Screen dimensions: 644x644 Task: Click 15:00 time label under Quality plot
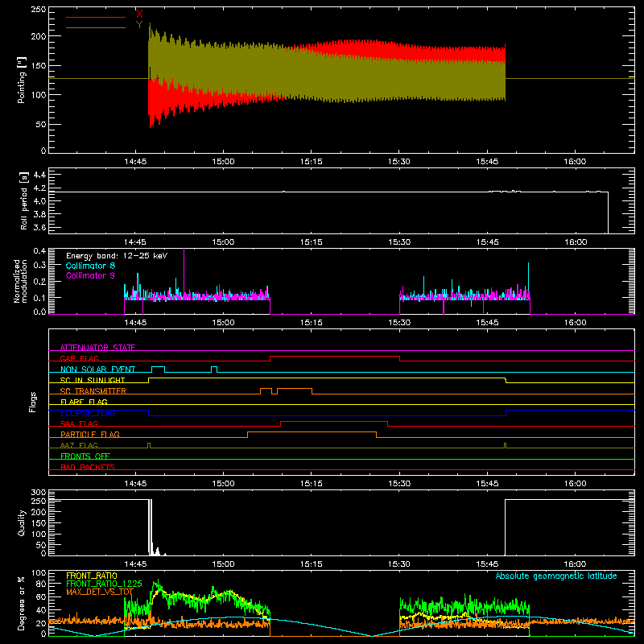click(x=223, y=564)
